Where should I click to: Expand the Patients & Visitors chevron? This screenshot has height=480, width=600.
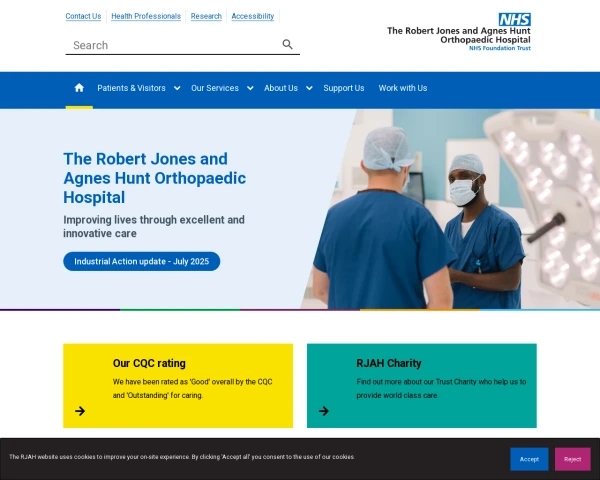177,88
